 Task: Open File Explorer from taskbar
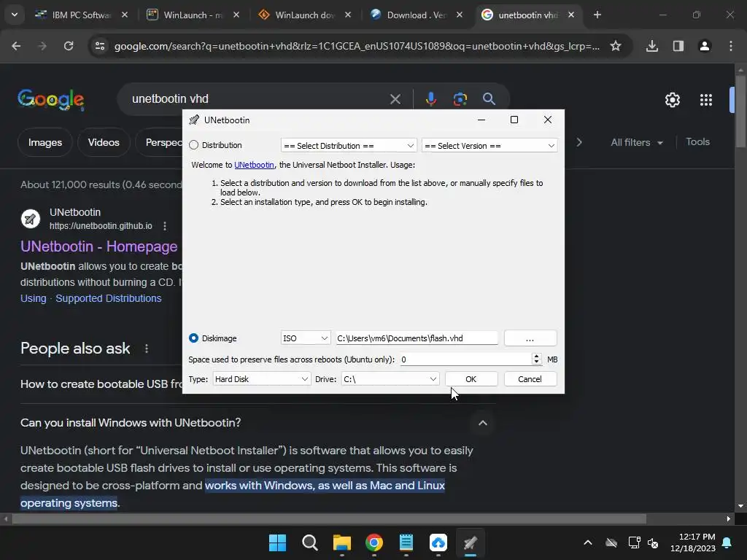click(342, 542)
